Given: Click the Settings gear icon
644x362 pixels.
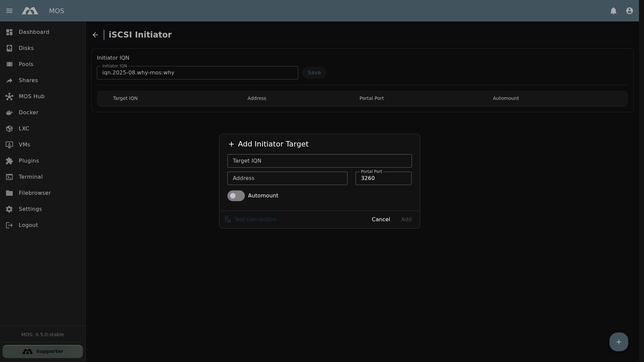Looking at the screenshot, I should point(9,209).
